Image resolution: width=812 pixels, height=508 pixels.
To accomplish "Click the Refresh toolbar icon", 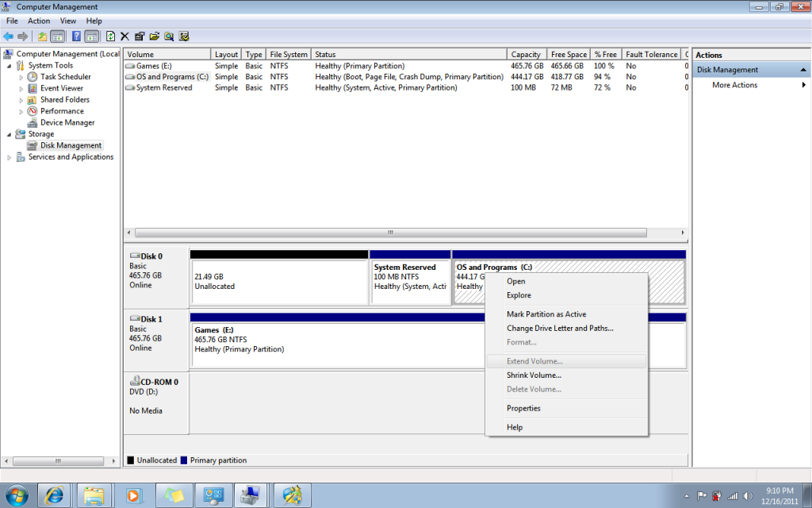I will 110,37.
